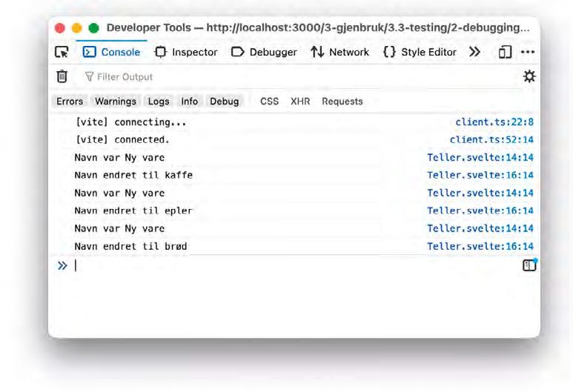The height and width of the screenshot is (392, 573).
Task: Open Teller.svelte:16:14 link for brød
Action: 480,246
